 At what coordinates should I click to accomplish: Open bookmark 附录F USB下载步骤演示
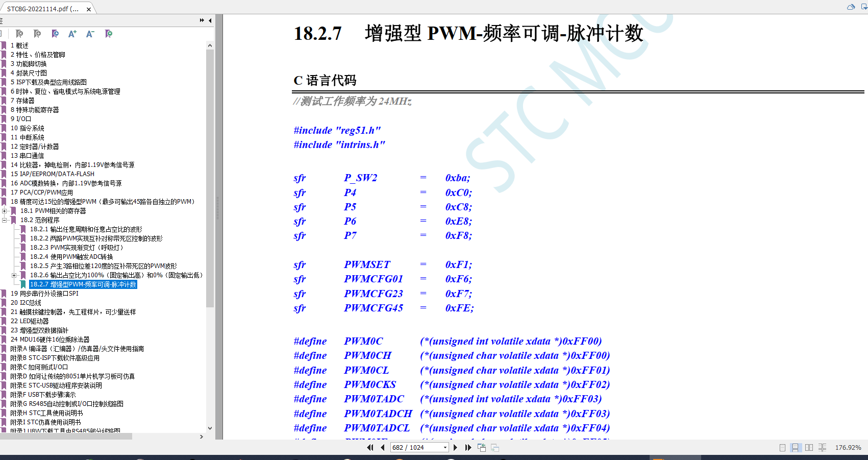click(43, 395)
